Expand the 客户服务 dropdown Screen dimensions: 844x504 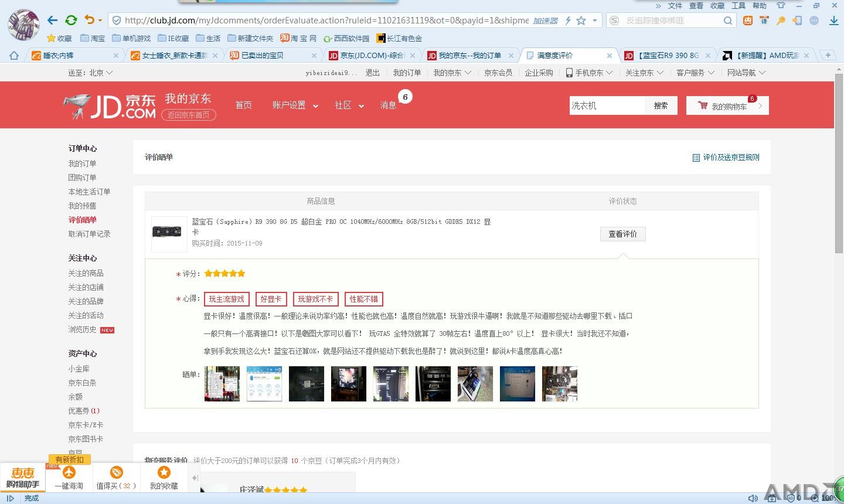click(x=695, y=73)
